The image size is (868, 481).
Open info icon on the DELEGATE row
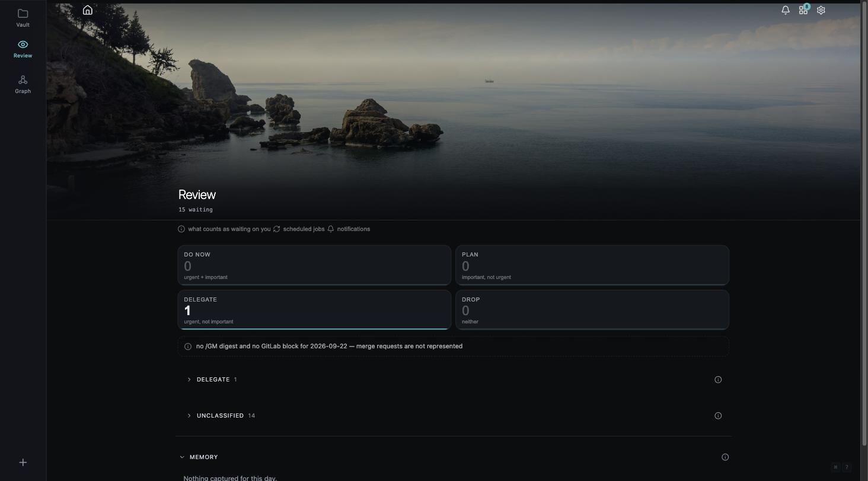tap(718, 380)
